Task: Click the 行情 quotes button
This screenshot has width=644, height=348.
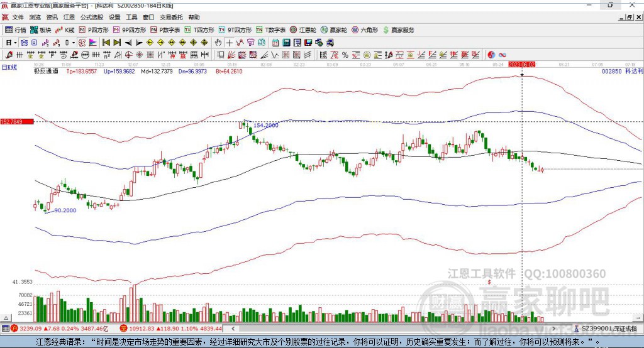Action: click(x=16, y=30)
